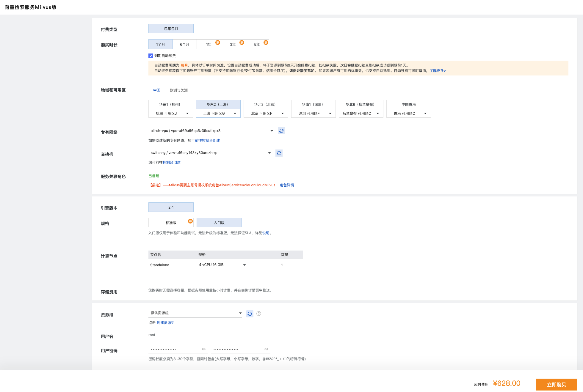Select 华北2（北京）region

tap(266, 105)
